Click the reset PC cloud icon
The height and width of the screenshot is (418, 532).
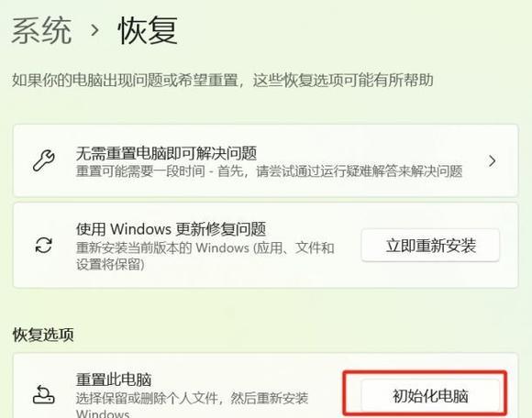tap(43, 394)
